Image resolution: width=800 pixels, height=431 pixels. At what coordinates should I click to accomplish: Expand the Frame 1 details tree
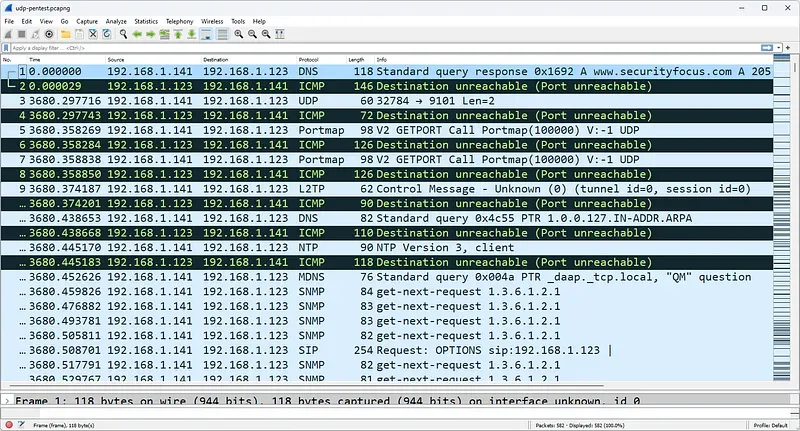(7, 401)
